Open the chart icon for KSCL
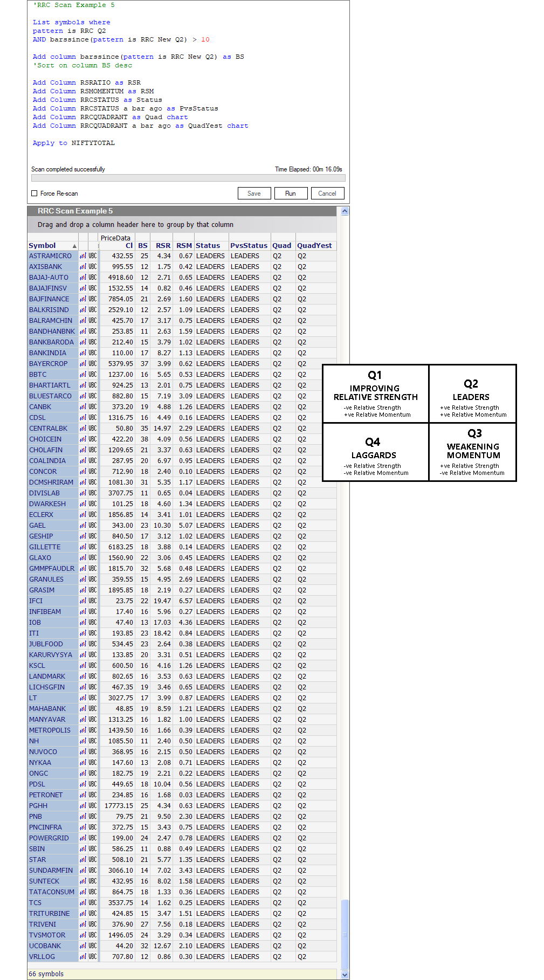Viewport: 544px width, 980px height. pyautogui.click(x=83, y=666)
